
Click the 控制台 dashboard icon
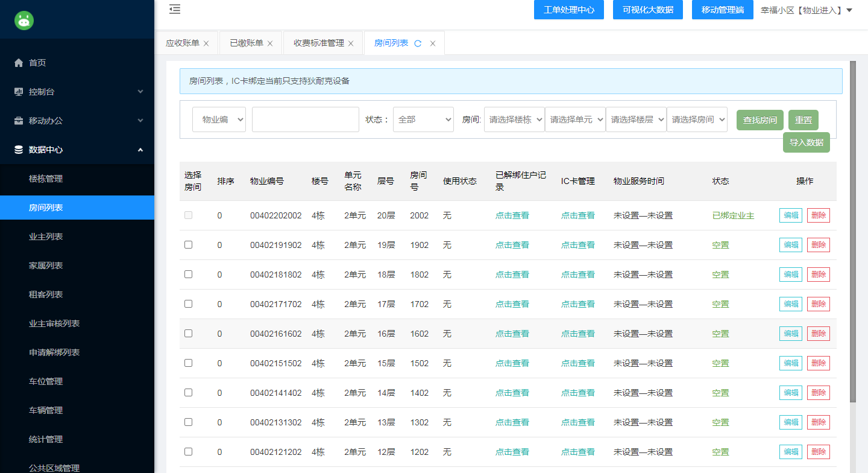pyautogui.click(x=19, y=92)
